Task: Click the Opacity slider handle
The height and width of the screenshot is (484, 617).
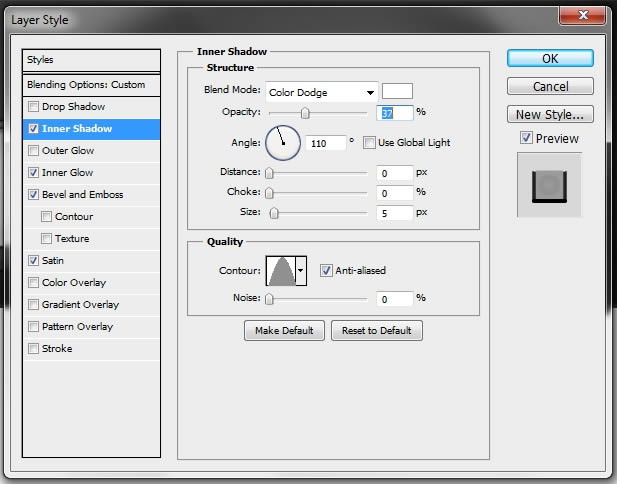Action: [x=305, y=113]
